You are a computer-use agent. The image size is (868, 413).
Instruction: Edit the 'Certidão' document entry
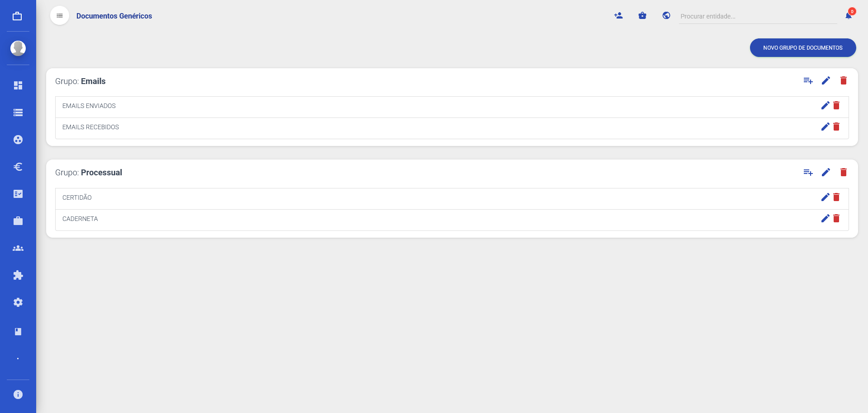pos(825,197)
